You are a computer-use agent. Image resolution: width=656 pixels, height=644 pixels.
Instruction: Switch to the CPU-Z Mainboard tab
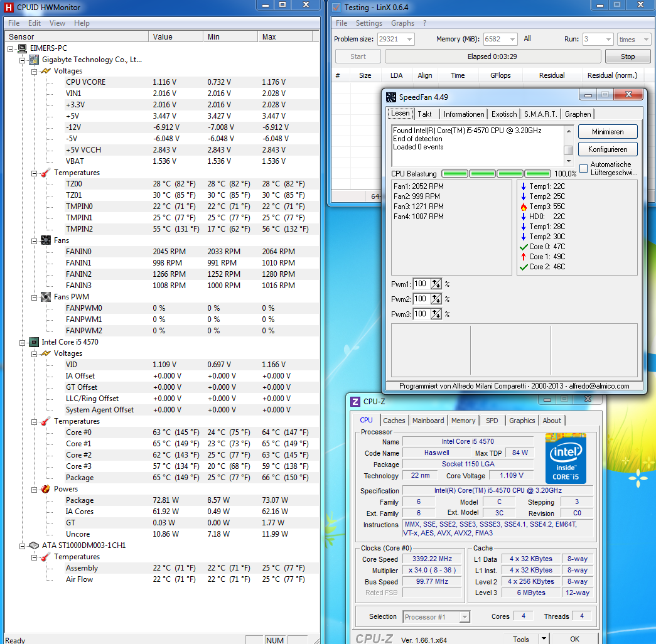coord(428,421)
